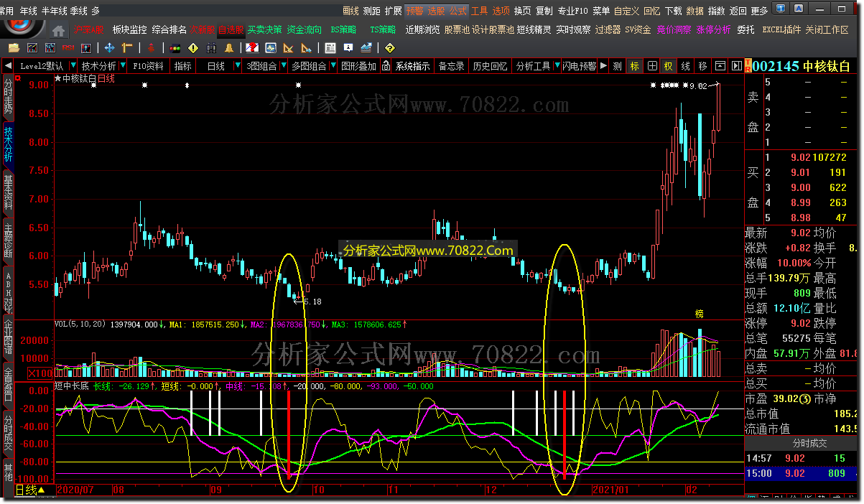864x504 pixels.
Task: Select the blue four-arrow move tool
Action: point(109,47)
